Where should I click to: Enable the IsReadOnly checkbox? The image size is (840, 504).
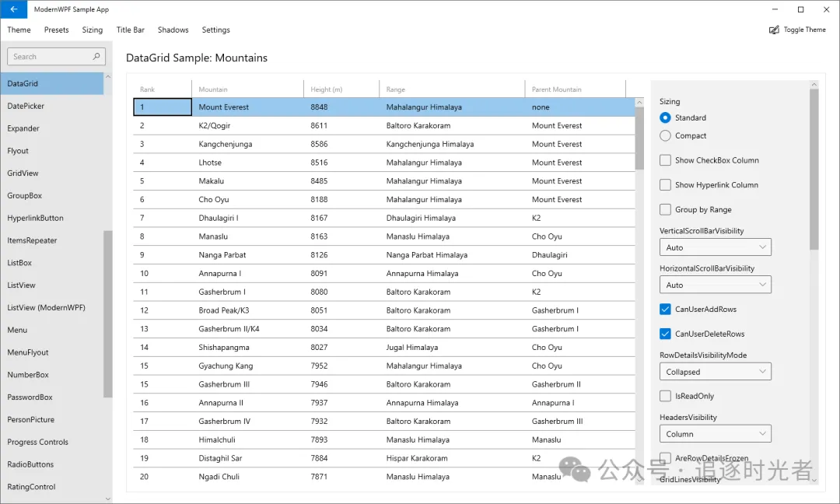(665, 396)
